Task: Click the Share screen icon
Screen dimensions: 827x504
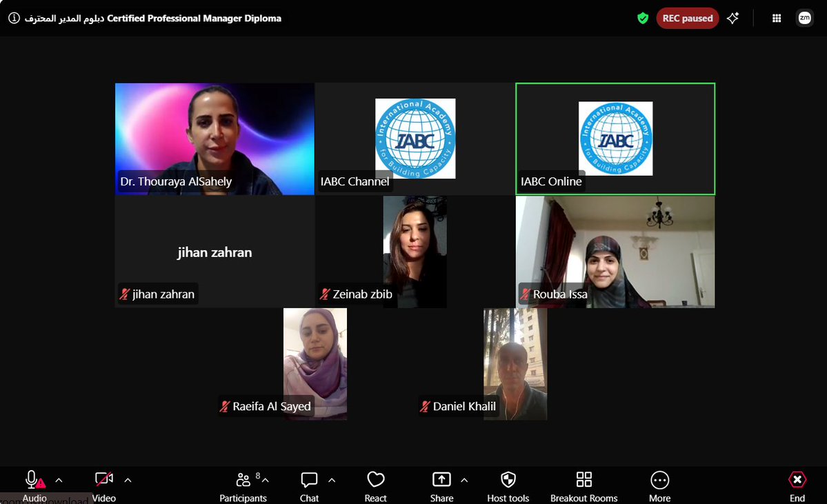Action: click(441, 480)
